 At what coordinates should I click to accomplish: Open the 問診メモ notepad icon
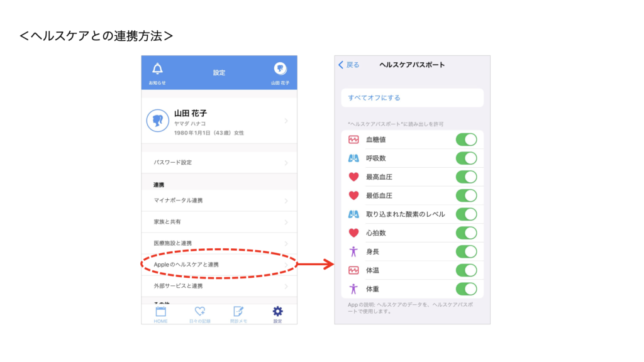[x=238, y=311]
